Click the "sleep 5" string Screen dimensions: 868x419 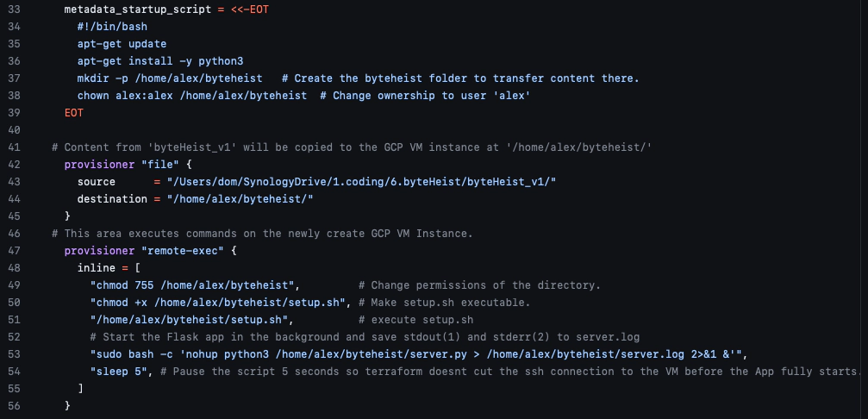coord(118,371)
